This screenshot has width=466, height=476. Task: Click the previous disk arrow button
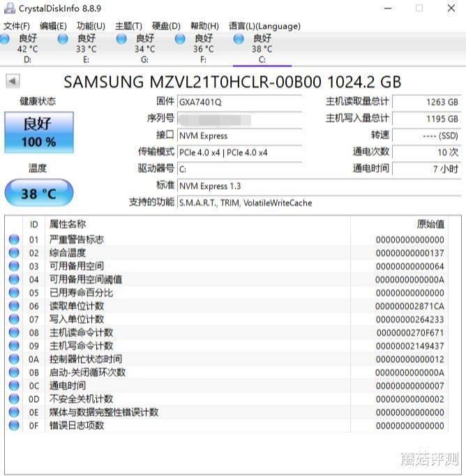tap(13, 82)
